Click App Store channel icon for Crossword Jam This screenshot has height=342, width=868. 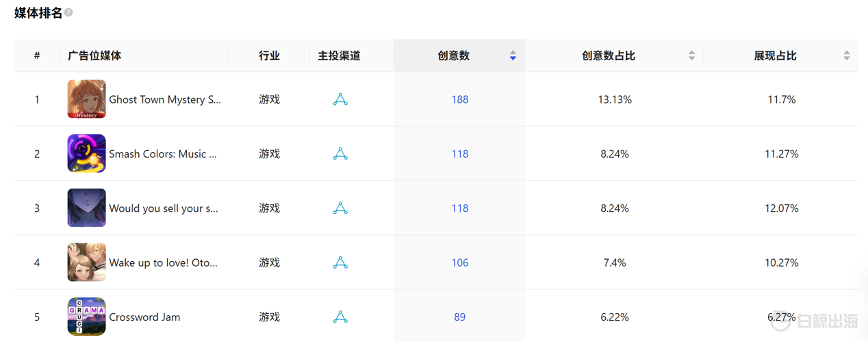(340, 317)
